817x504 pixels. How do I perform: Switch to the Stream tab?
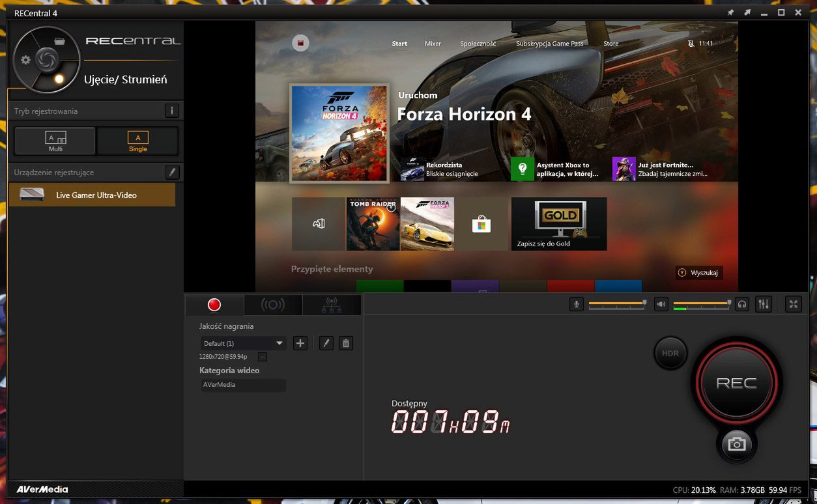pos(273,305)
